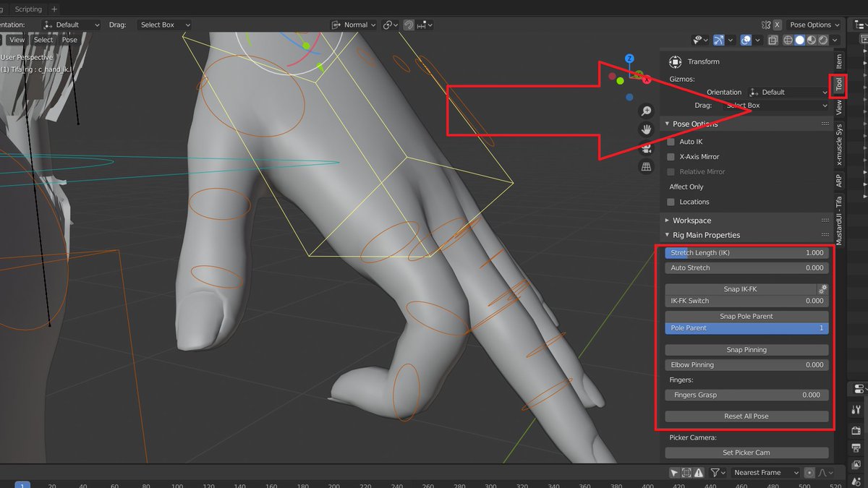Screen dimensions: 868x488
Task: Adjust the Stretch Length (IK) slider
Action: pos(746,253)
